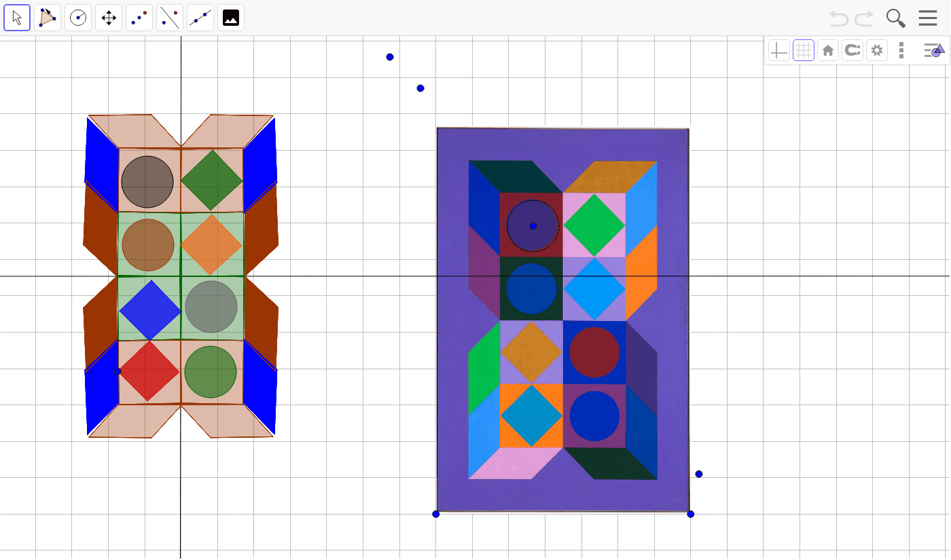Toggle grid visibility in style bar
This screenshot has width=951, height=560.
(804, 50)
